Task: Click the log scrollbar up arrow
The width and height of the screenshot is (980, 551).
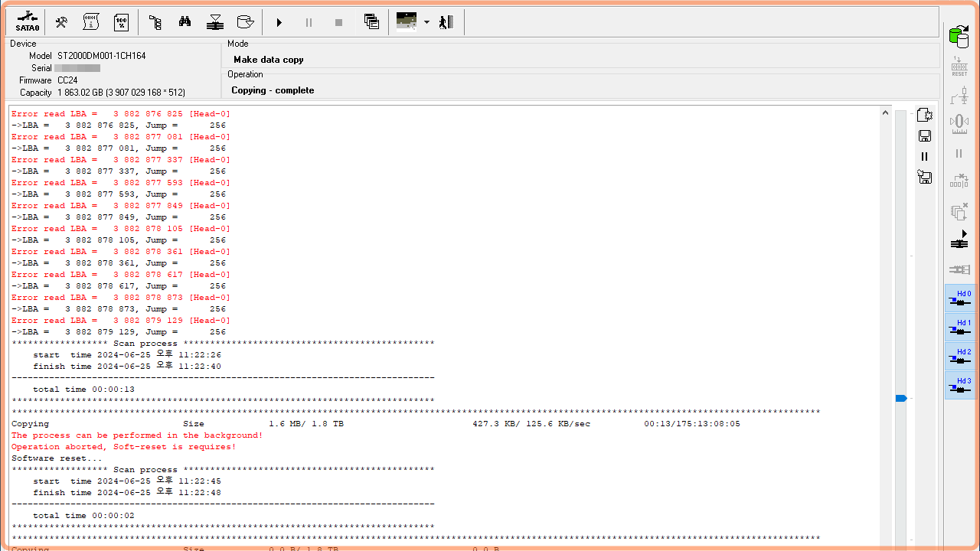Action: click(x=886, y=113)
